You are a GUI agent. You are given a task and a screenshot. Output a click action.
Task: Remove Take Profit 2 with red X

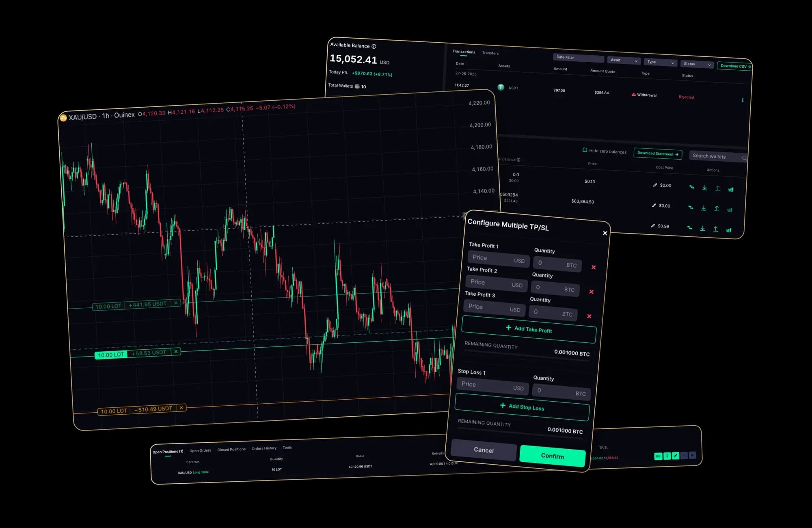pos(591,292)
